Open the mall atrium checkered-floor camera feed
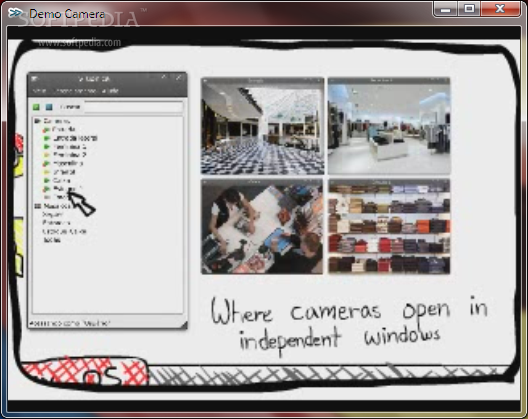528x419 pixels. click(262, 126)
